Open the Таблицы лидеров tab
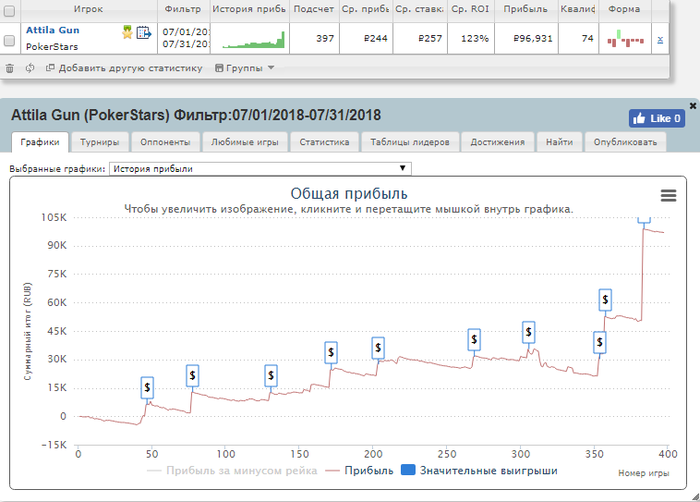The image size is (700, 502). pyautogui.click(x=410, y=142)
